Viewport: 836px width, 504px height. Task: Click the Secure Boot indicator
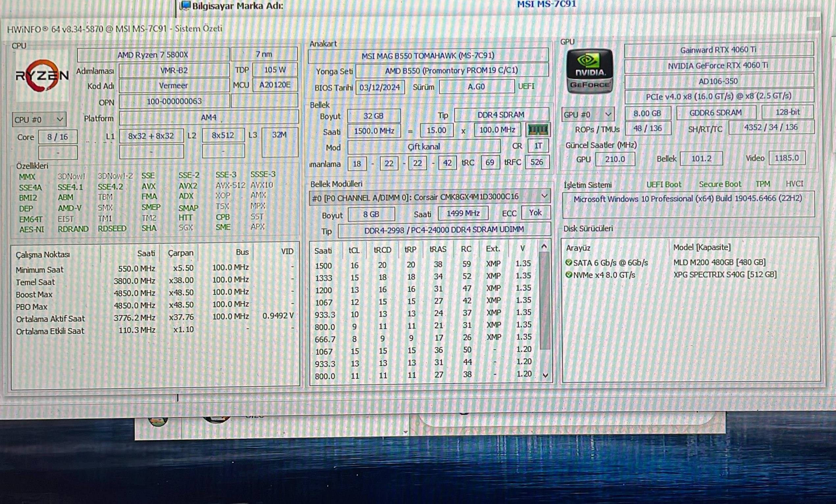tap(720, 184)
